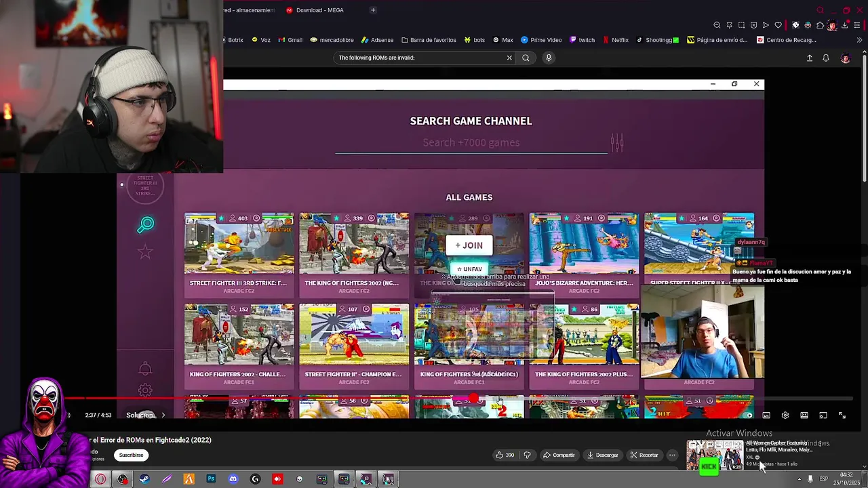Open Street Fighter II' Champion Edition card
The height and width of the screenshot is (488, 868).
point(354,345)
